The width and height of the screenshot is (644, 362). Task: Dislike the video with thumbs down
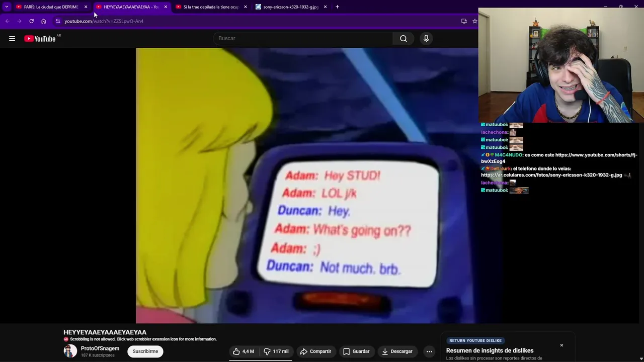pyautogui.click(x=276, y=351)
